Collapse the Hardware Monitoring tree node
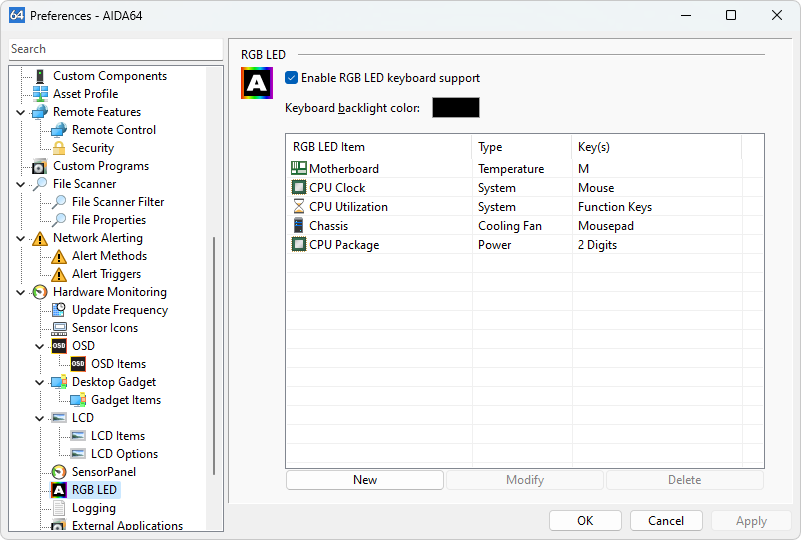 pyautogui.click(x=21, y=292)
